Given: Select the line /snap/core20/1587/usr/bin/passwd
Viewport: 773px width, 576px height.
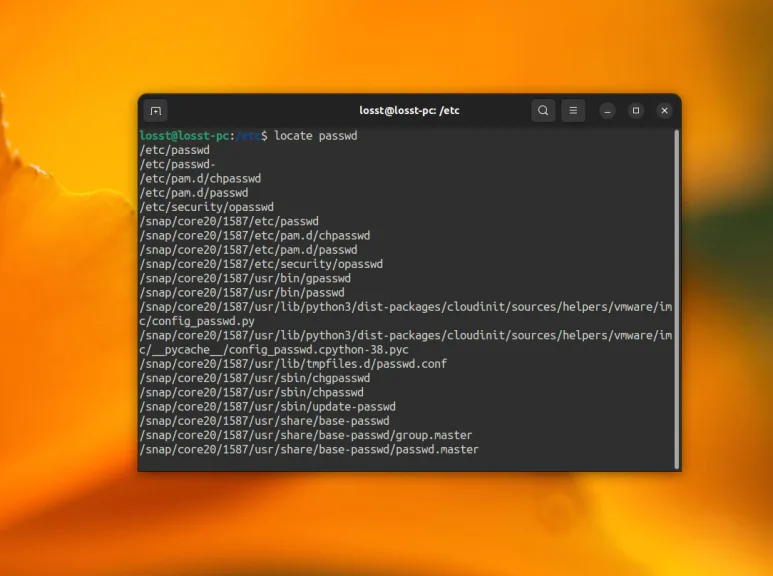Looking at the screenshot, I should (x=242, y=293).
